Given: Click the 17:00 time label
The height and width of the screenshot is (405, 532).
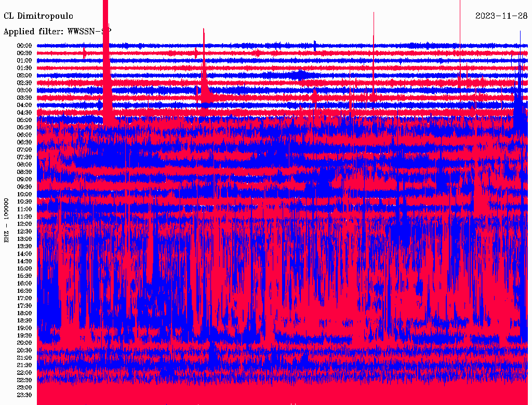Looking at the screenshot, I should pos(25,299).
